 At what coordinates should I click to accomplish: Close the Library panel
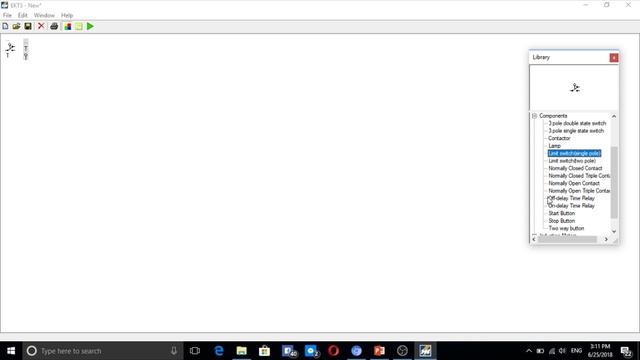tap(613, 58)
